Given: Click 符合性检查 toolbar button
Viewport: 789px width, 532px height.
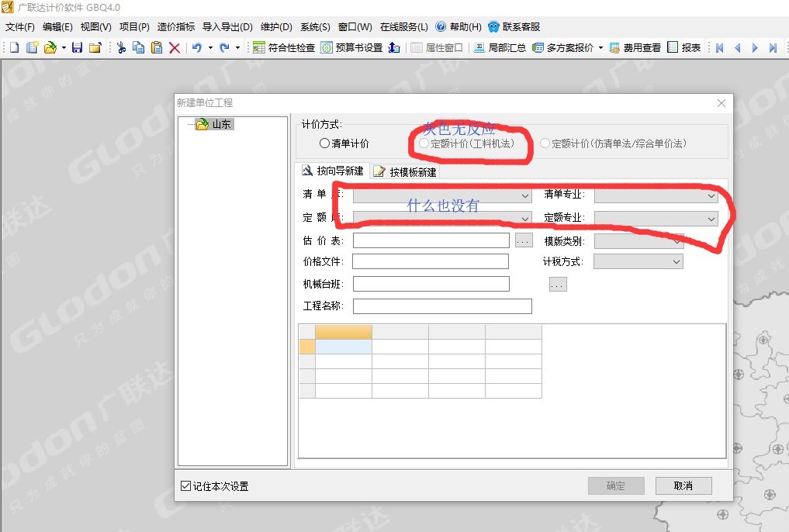Looking at the screenshot, I should (x=284, y=48).
